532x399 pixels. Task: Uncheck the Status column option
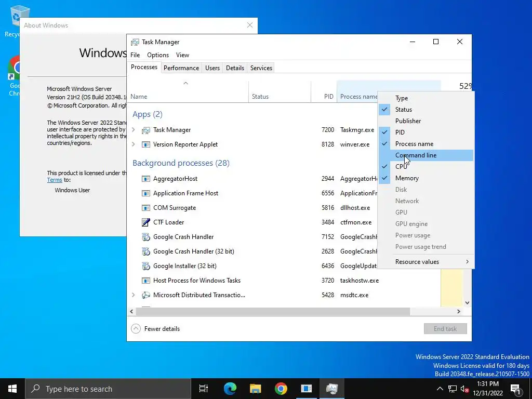coord(426,110)
